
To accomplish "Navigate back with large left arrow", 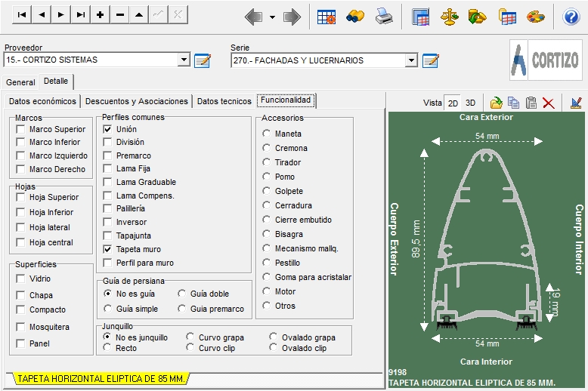I will pos(253,17).
